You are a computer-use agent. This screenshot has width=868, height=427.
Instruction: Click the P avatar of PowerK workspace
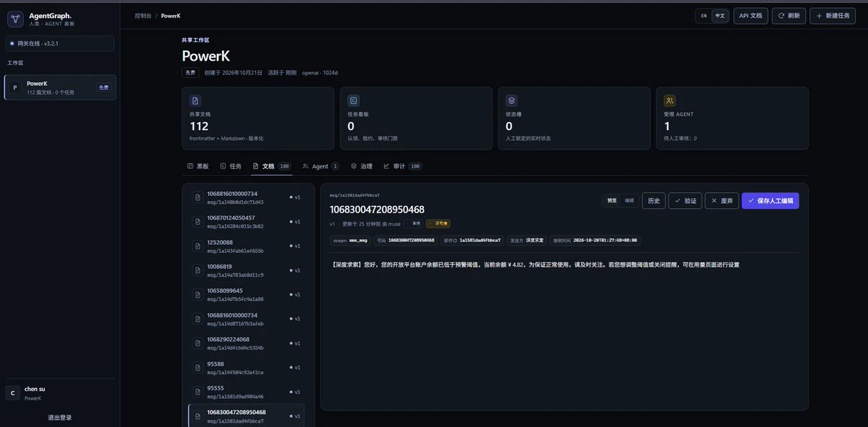point(15,87)
